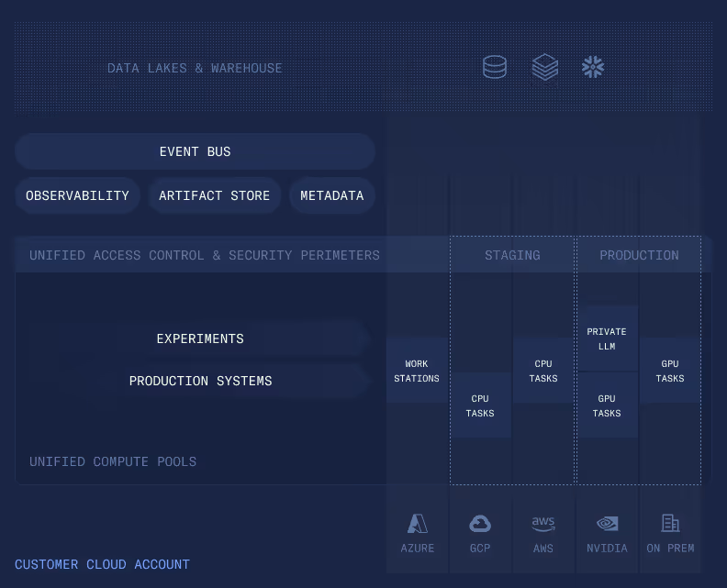
Task: Click the AWS logo icon
Action: point(542,524)
